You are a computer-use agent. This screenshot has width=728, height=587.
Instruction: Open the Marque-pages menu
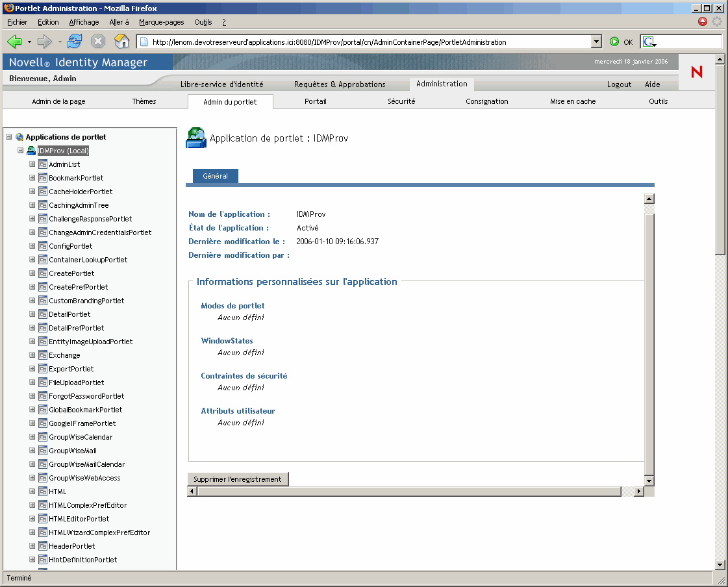tap(162, 22)
